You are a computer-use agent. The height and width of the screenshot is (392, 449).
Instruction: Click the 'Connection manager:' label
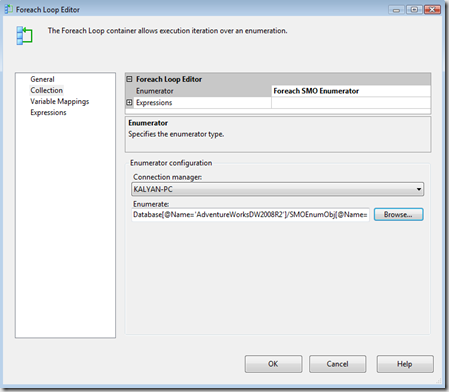pos(167,177)
